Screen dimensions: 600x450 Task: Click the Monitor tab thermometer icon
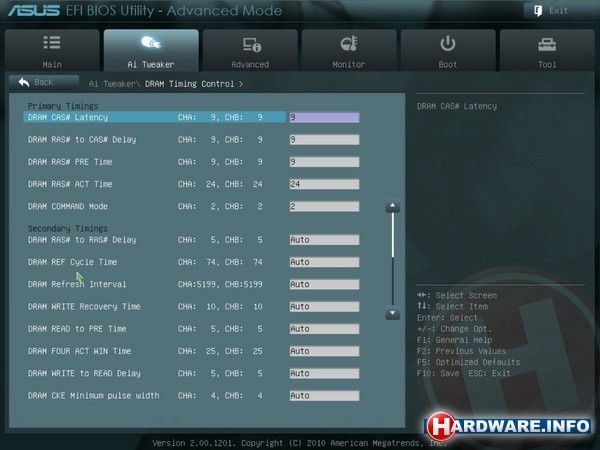[x=349, y=44]
